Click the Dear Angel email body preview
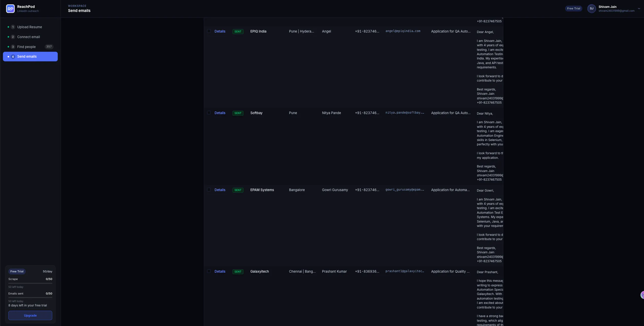Screen dimensions: 644x326 pos(490,67)
